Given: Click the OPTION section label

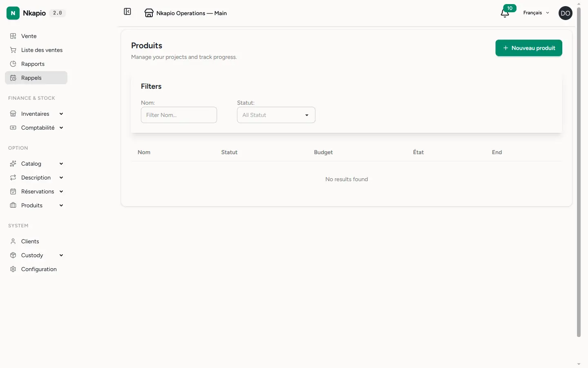Looking at the screenshot, I should point(18,148).
